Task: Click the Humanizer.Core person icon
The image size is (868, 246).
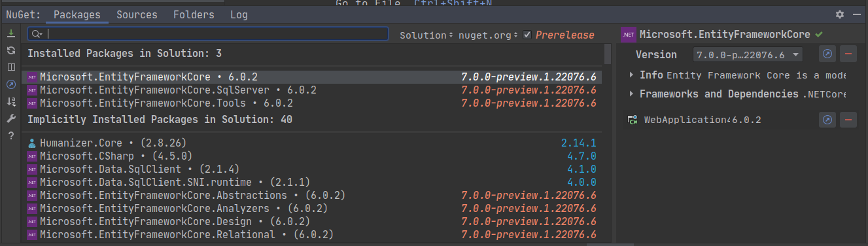Action: 32,143
